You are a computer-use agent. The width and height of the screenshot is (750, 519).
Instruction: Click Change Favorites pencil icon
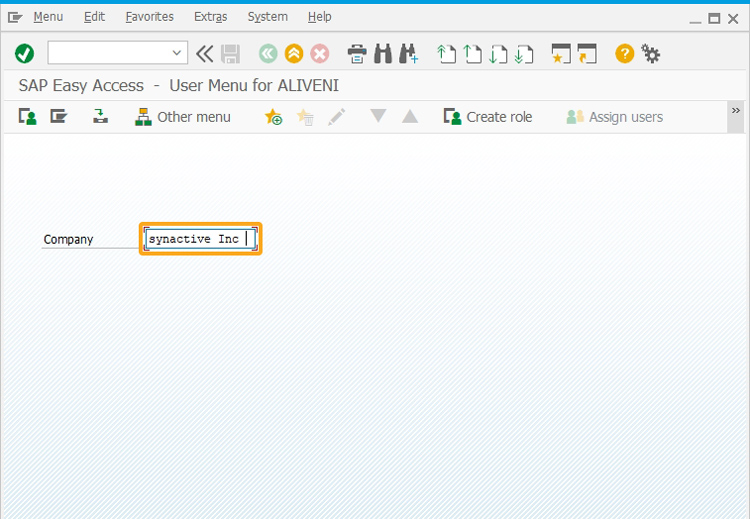(x=336, y=116)
